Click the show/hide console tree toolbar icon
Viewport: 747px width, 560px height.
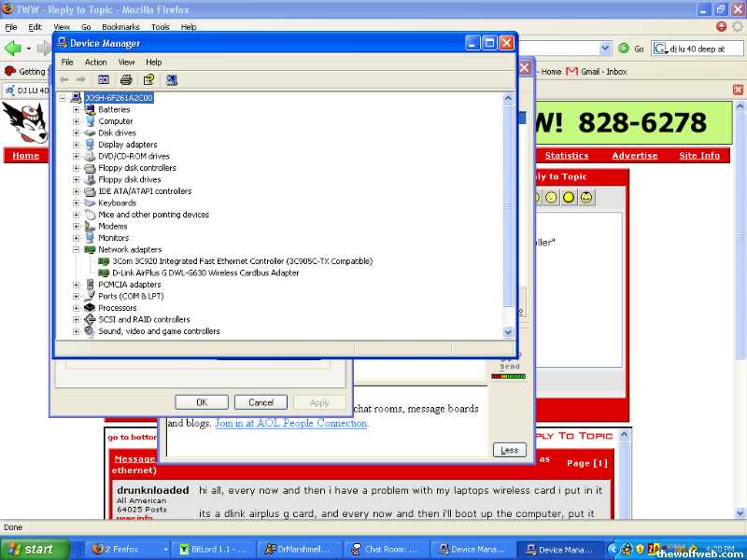tap(104, 80)
